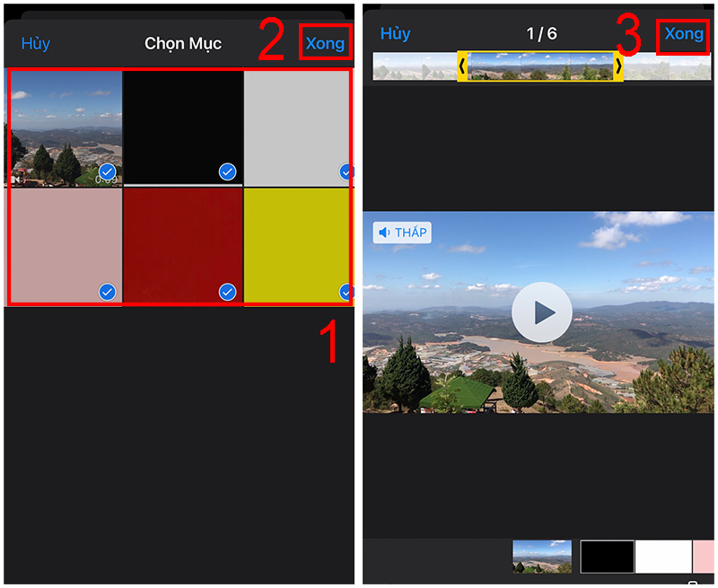Tap Hủy on the video editor screen
The width and height of the screenshot is (718, 588).
point(395,33)
